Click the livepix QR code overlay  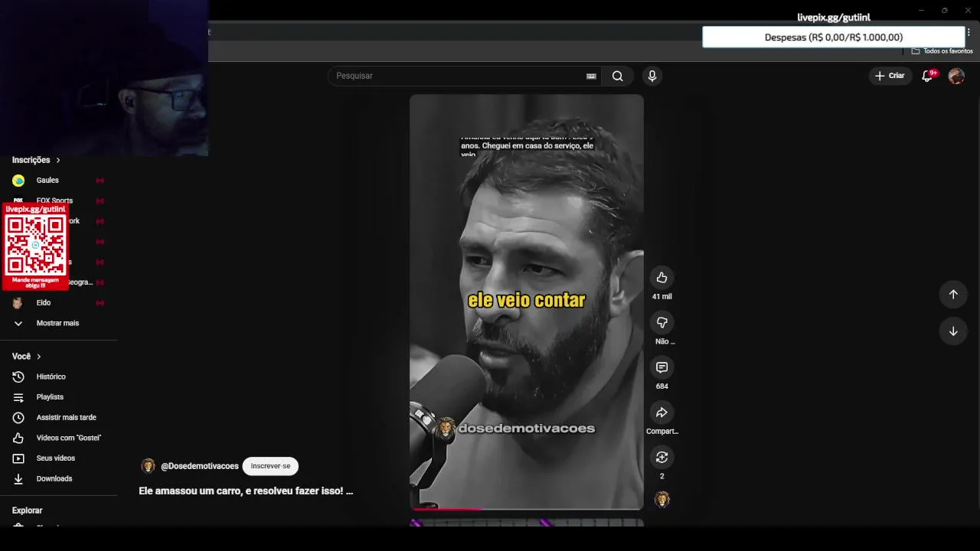[35, 246]
